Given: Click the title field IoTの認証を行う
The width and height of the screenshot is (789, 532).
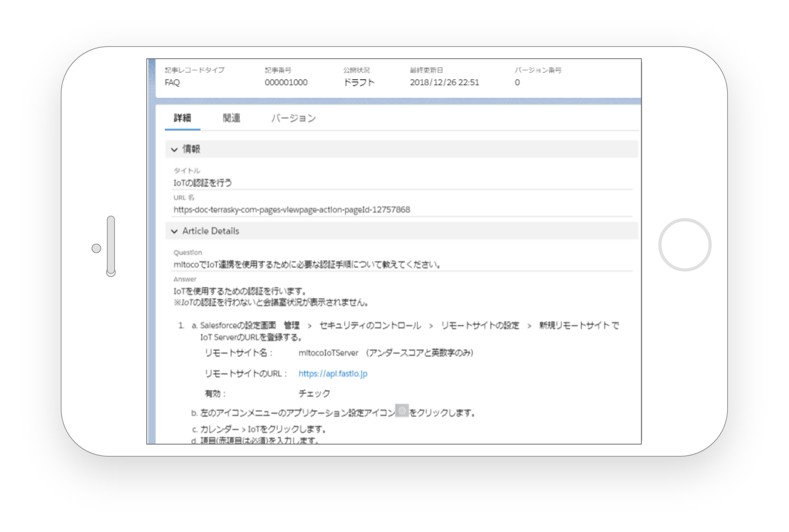Looking at the screenshot, I should [x=203, y=183].
